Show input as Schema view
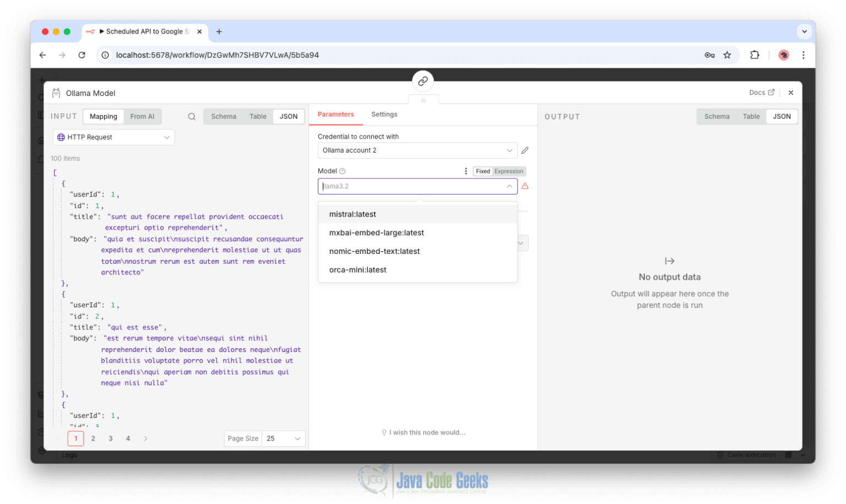Viewport: 846px width, 504px height. tap(224, 117)
